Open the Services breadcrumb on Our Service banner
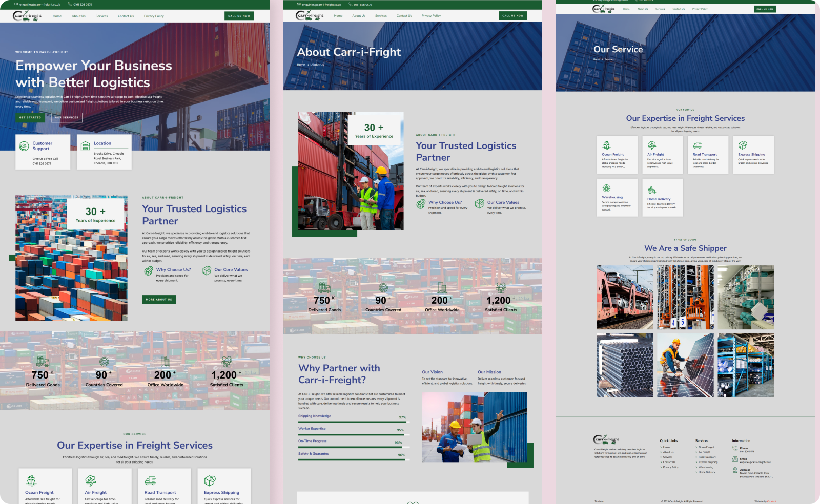 click(x=609, y=59)
